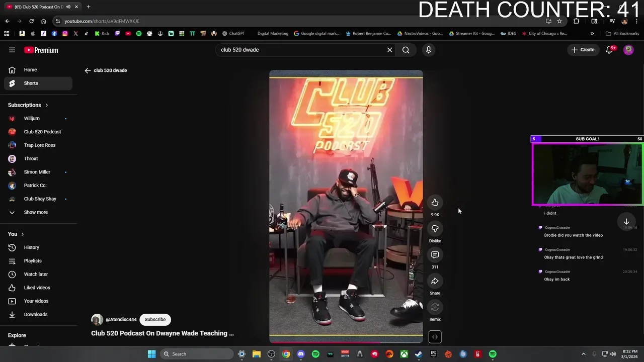Go to Home in the sidebar
The image size is (644, 362).
38,70
